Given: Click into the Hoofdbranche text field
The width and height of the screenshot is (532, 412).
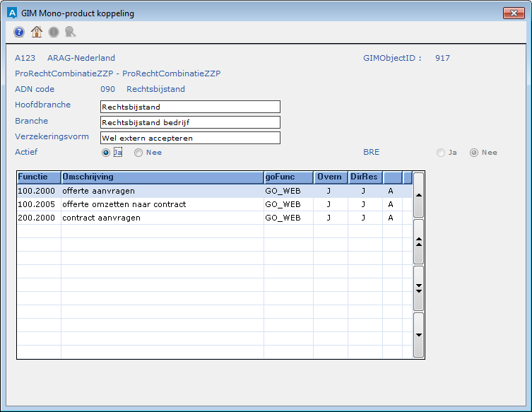Looking at the screenshot, I should (x=190, y=107).
